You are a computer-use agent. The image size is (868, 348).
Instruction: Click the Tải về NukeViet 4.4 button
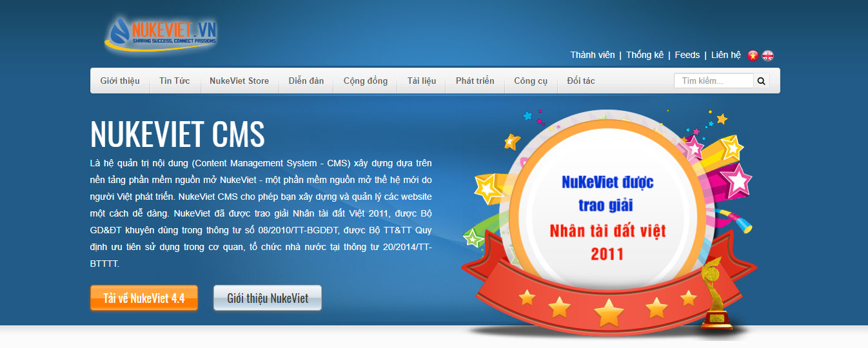pyautogui.click(x=144, y=298)
